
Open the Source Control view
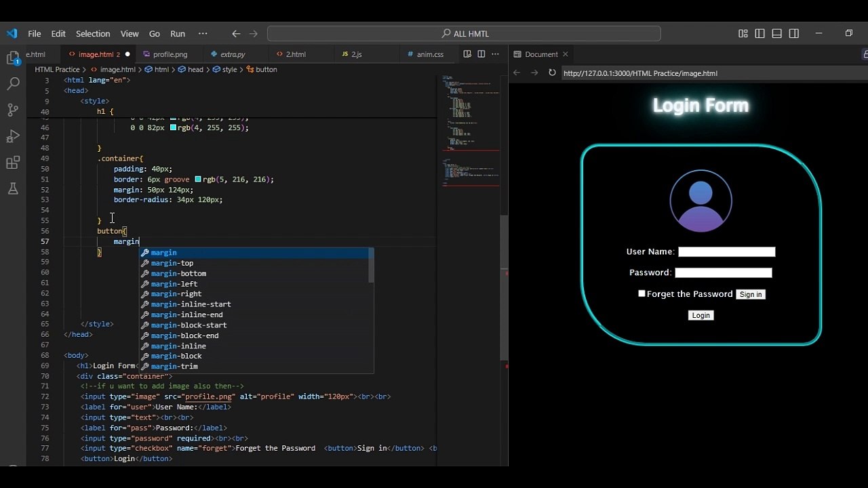pos(13,110)
